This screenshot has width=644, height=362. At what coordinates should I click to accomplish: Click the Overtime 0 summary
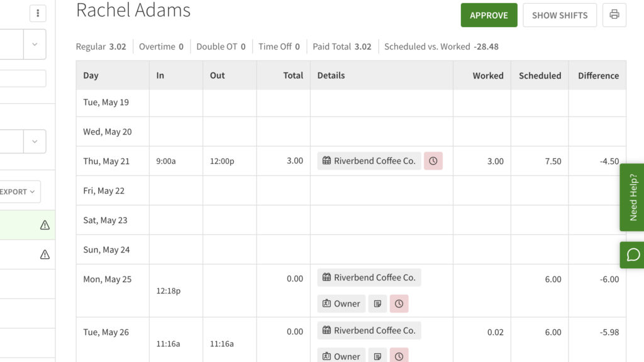point(161,47)
